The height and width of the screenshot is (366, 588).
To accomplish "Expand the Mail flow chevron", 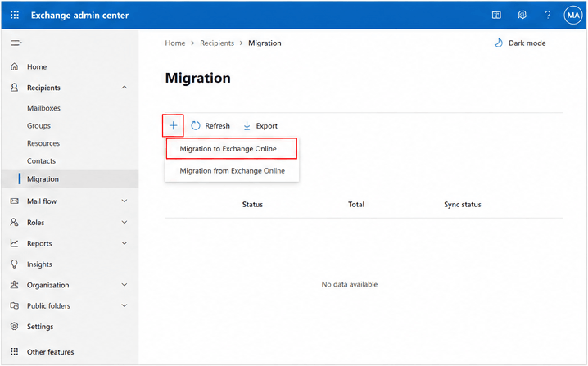I will click(124, 201).
